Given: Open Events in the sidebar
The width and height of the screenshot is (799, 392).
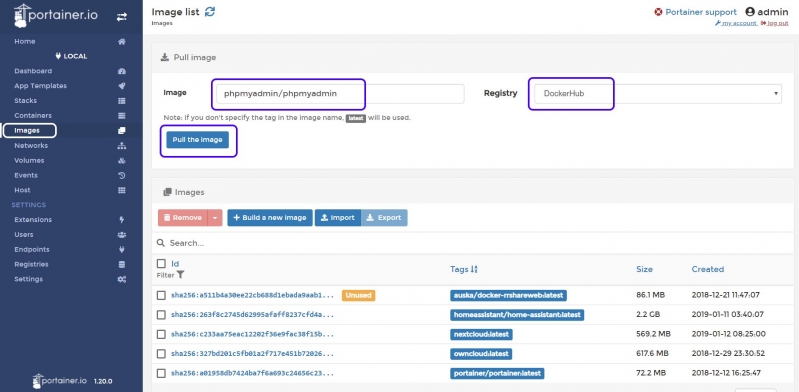Looking at the screenshot, I should [x=26, y=175].
